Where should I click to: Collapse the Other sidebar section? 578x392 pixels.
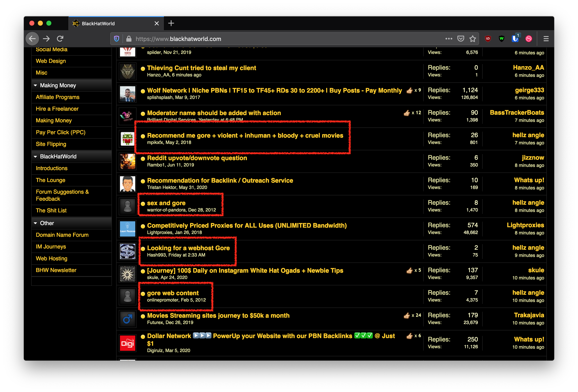click(35, 223)
